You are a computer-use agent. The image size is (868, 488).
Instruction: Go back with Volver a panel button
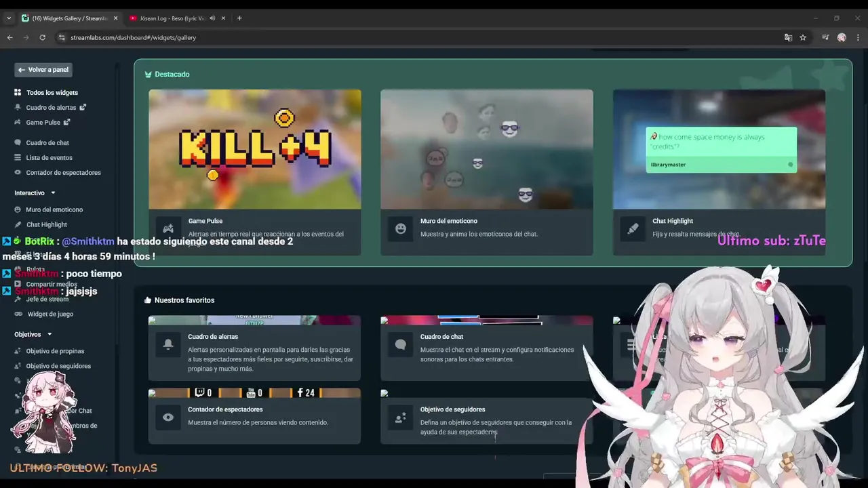(x=43, y=69)
